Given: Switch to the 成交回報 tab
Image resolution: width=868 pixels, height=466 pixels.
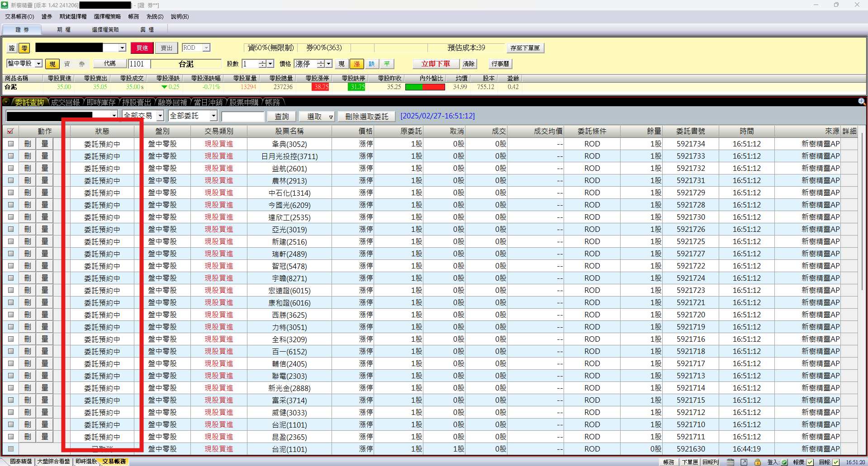Looking at the screenshot, I should (65, 102).
